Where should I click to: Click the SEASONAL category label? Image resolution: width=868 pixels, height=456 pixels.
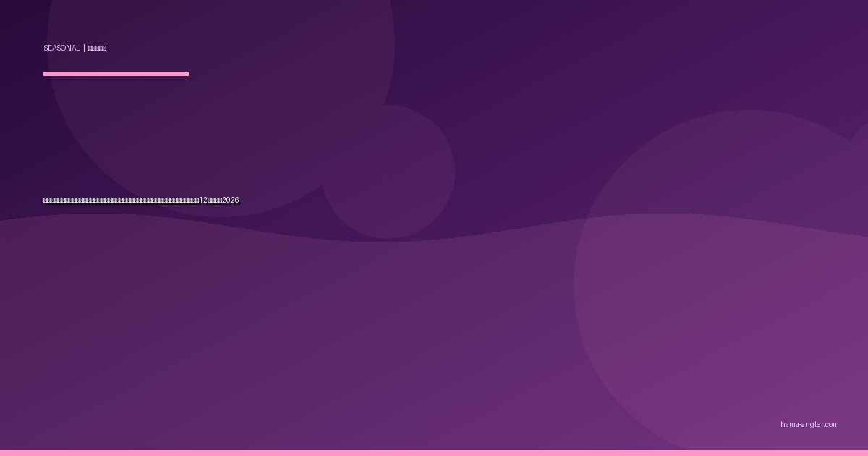(61, 48)
